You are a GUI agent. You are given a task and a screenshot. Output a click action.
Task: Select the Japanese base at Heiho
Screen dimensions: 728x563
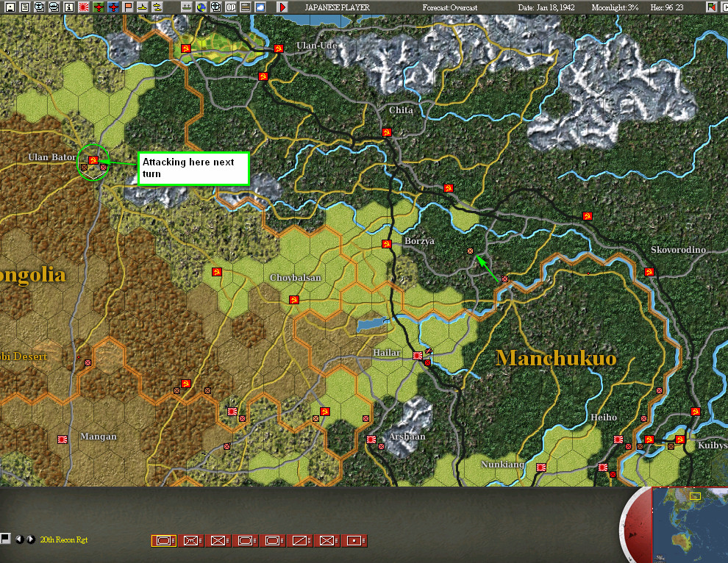[618, 439]
